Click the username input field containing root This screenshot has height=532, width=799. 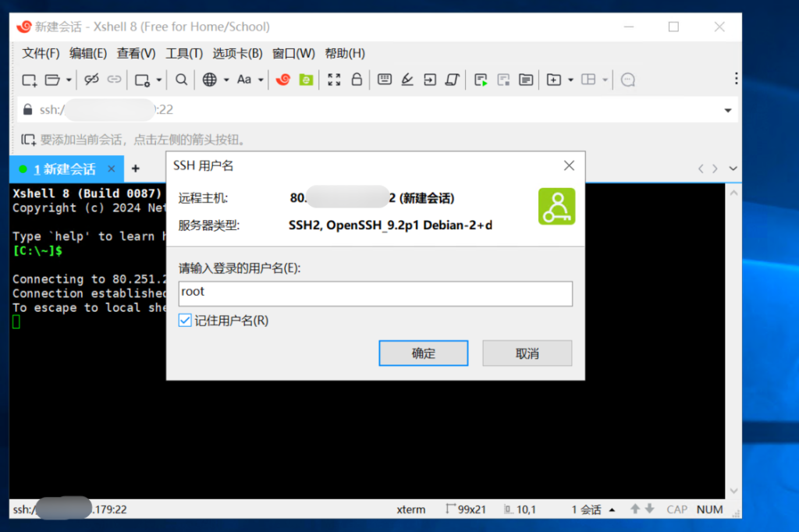pyautogui.click(x=375, y=293)
